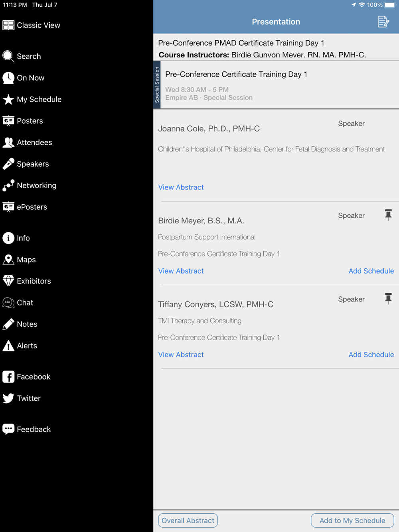Tap the Empire AB · Special Session location
Screen dimensions: 399x532
209,98
